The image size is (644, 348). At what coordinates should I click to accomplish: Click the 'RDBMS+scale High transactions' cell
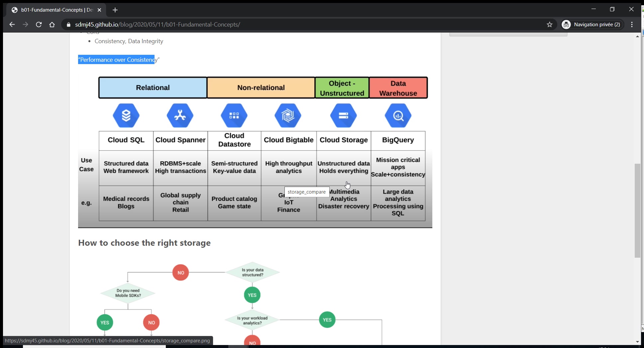(x=180, y=168)
